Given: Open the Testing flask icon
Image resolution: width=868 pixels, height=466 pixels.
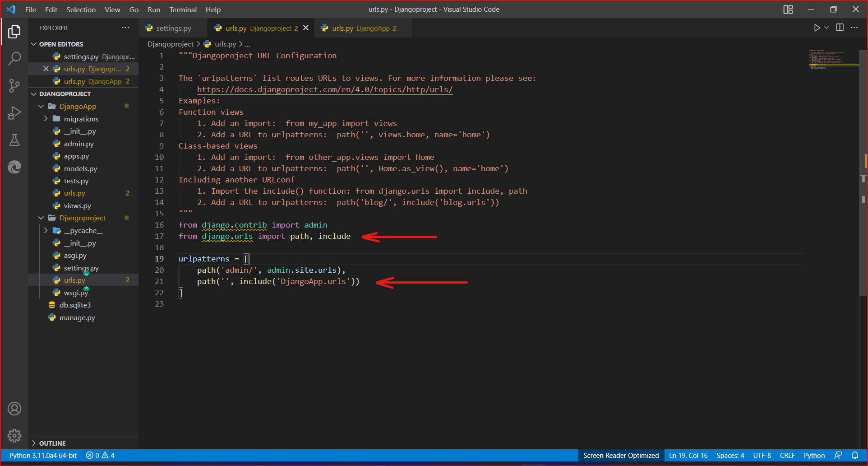Looking at the screenshot, I should (14, 140).
